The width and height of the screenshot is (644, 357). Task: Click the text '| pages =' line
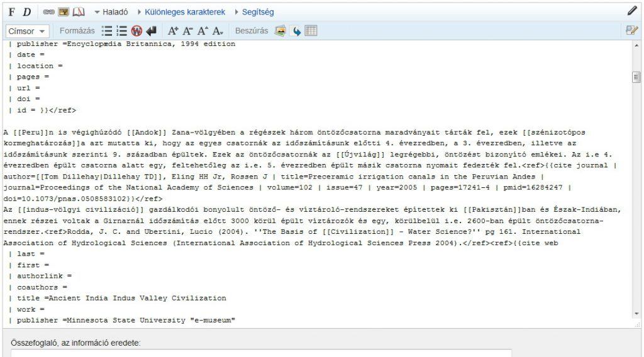[x=29, y=77]
